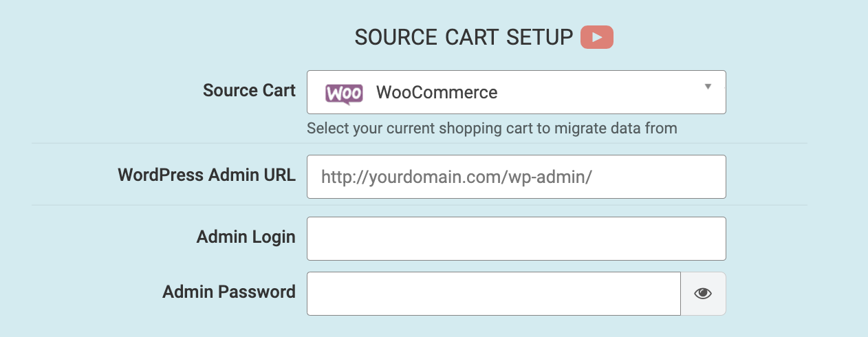Click the Admin Login label
Image resolution: width=868 pixels, height=337 pixels.
246,237
